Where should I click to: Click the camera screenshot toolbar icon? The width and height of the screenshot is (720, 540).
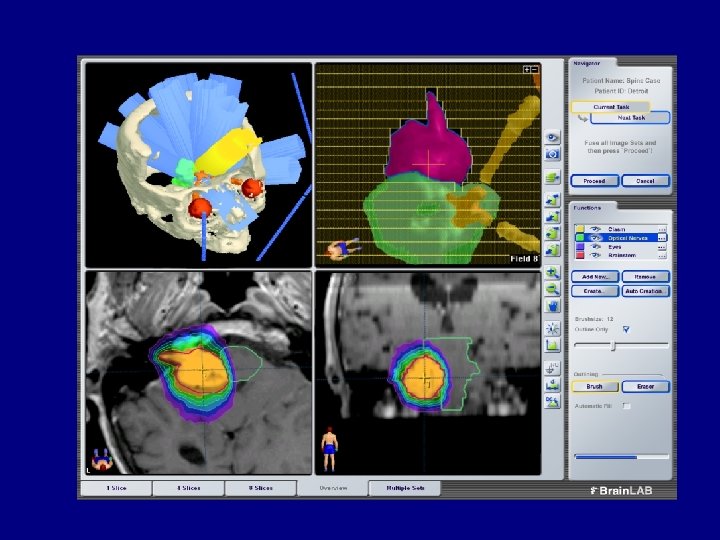pos(552,154)
